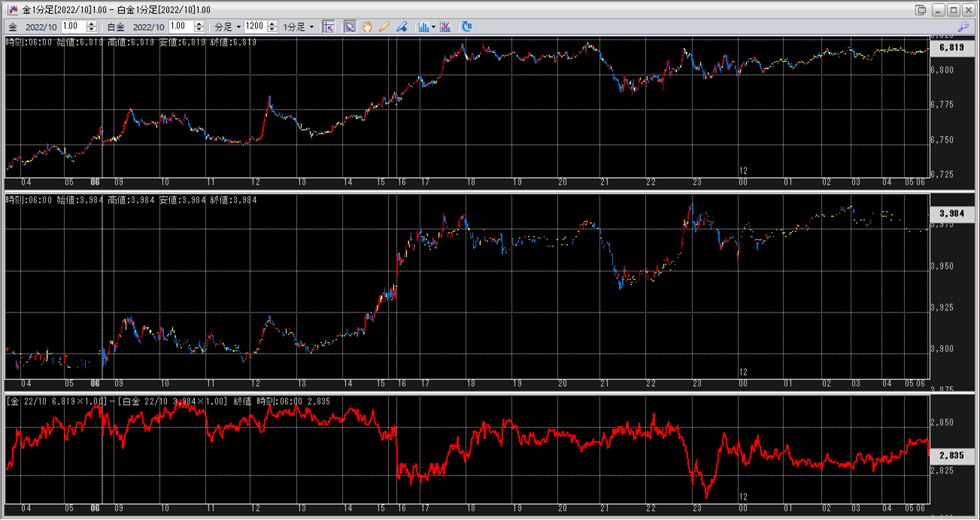
Task: Click the blue refresh arrow icon
Action: tap(466, 26)
